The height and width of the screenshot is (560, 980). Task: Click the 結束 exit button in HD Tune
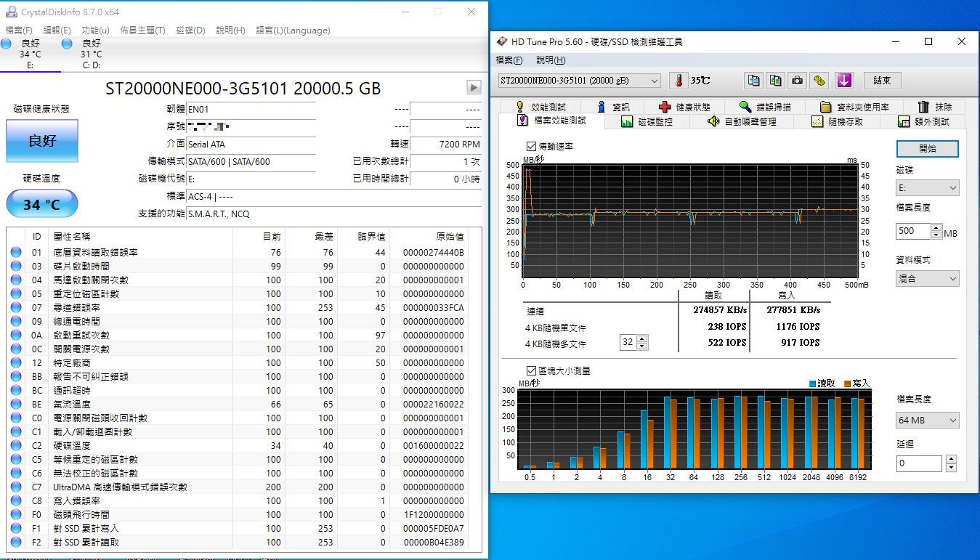882,81
